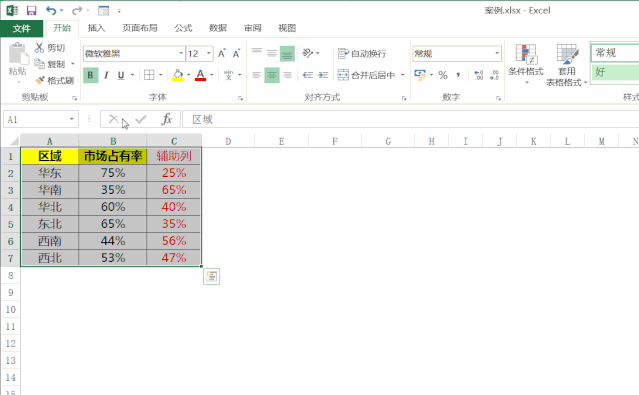The image size is (639, 395).
Task: Apply cell borders icon
Action: point(149,75)
